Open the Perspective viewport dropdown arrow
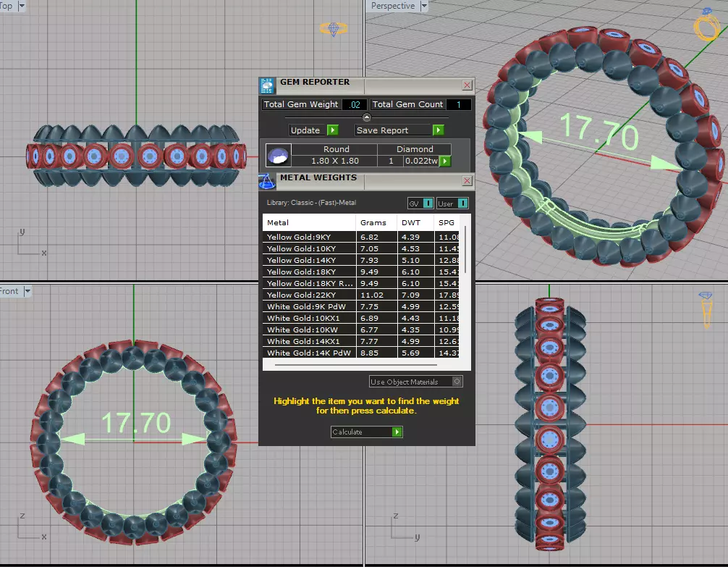728x567 pixels. pos(423,6)
